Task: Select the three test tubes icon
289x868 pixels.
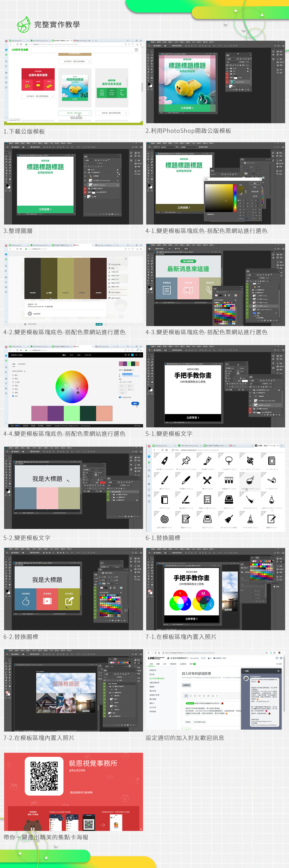Action: click(x=229, y=480)
